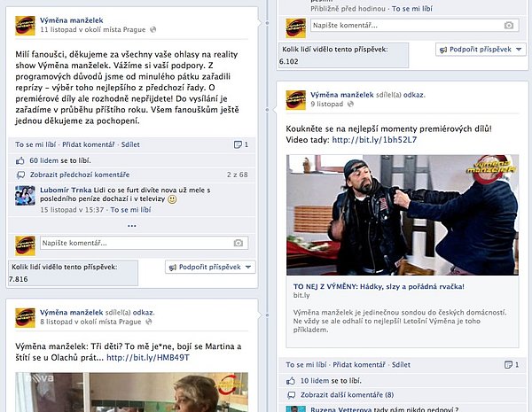Screen dimensions: 532x412
Task: Click the top-right Podpořit příspěvek button
Action: click(481, 50)
